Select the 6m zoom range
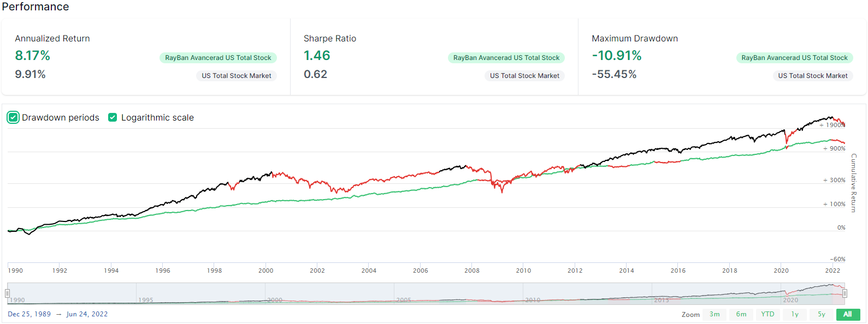The width and height of the screenshot is (868, 324). pyautogui.click(x=741, y=314)
